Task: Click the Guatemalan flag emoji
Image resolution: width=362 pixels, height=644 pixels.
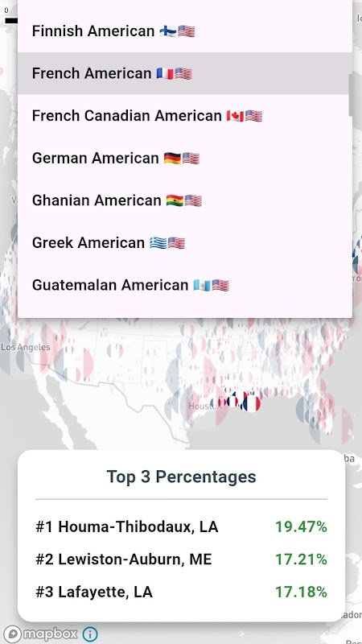Action: point(202,285)
